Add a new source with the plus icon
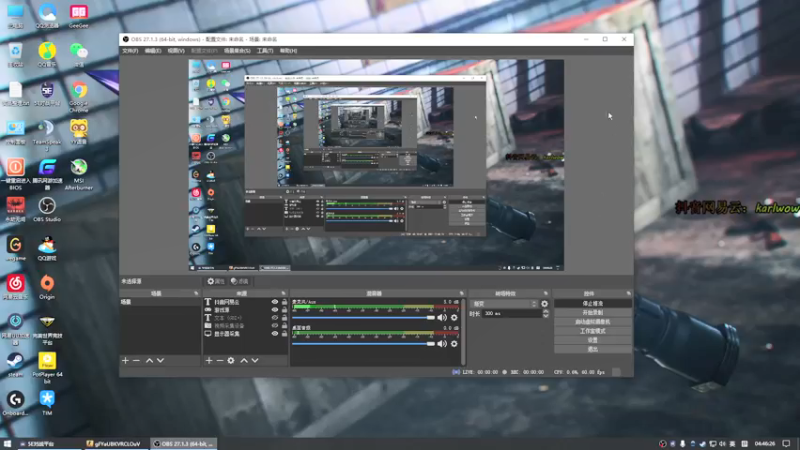 click(x=209, y=360)
